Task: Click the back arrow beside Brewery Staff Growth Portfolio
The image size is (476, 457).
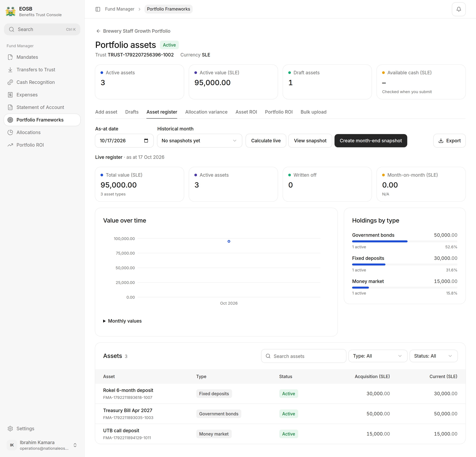Action: click(98, 31)
